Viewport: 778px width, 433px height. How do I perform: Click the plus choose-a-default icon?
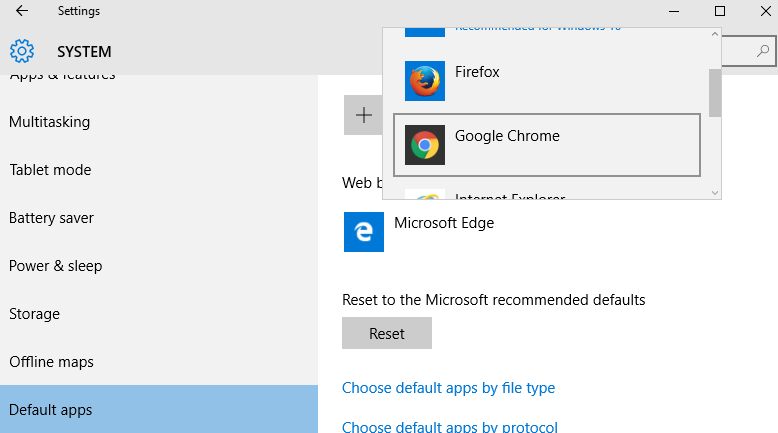click(x=364, y=115)
